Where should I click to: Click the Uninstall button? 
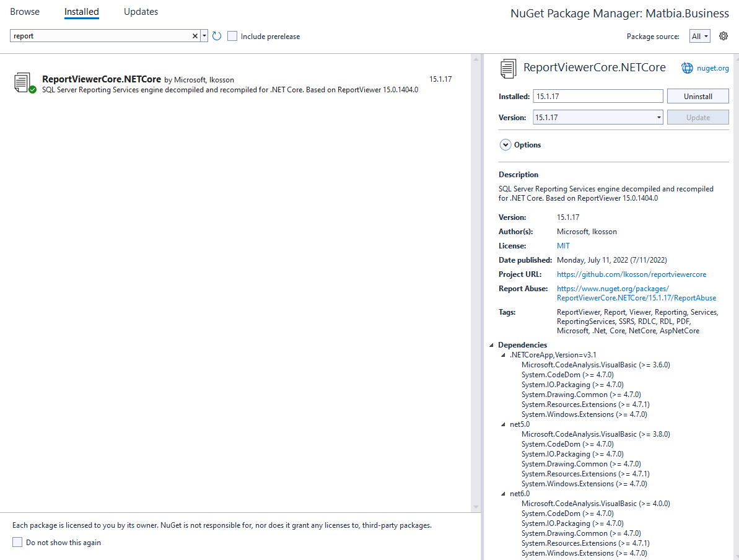697,96
